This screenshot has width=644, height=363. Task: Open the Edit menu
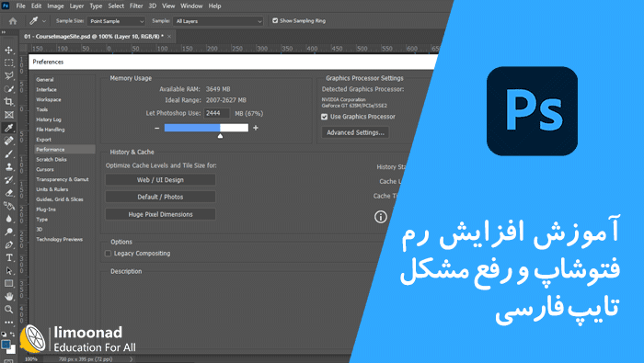[x=37, y=6]
